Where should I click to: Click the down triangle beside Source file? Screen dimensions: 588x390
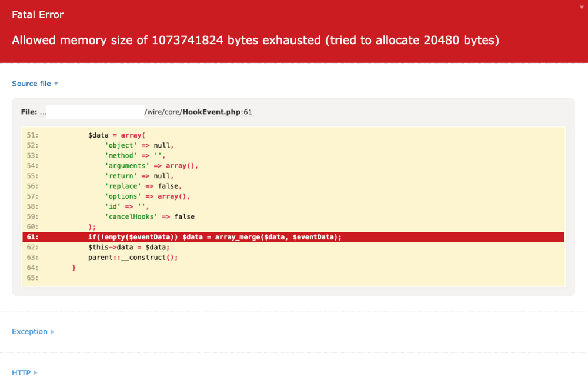tap(56, 84)
